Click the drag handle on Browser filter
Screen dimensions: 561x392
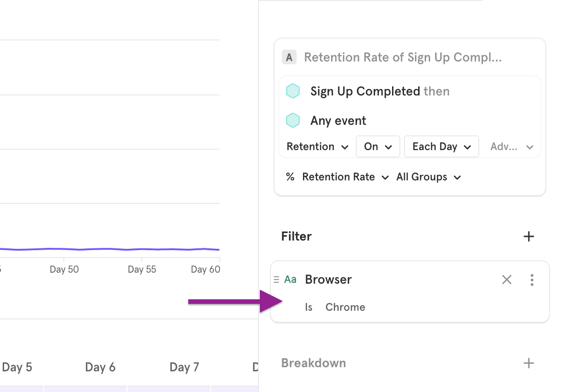point(276,280)
